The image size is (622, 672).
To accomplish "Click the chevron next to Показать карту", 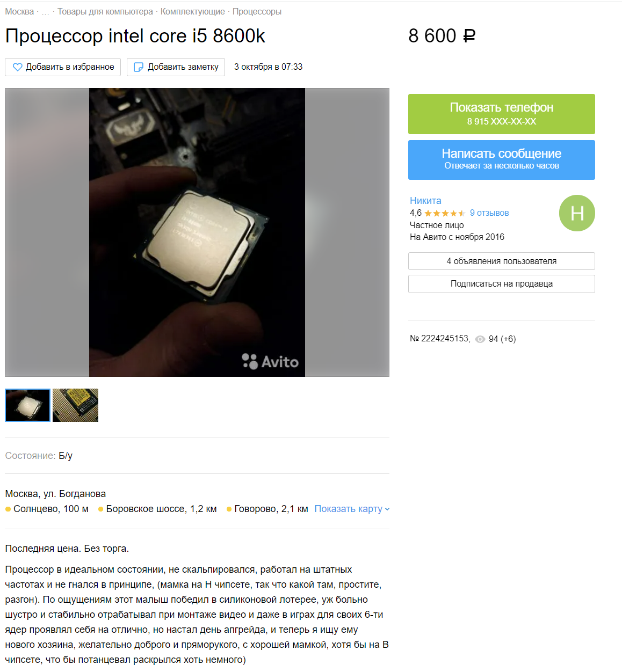I will [387, 509].
